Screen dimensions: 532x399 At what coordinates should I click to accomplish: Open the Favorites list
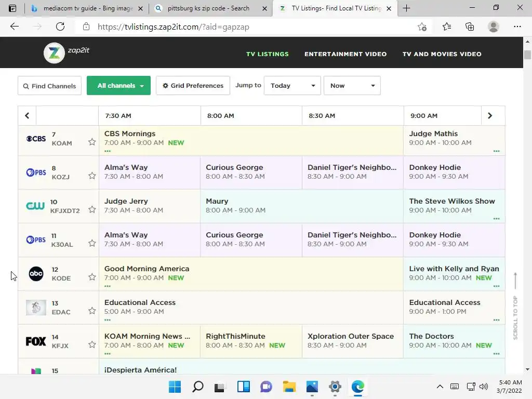click(447, 26)
